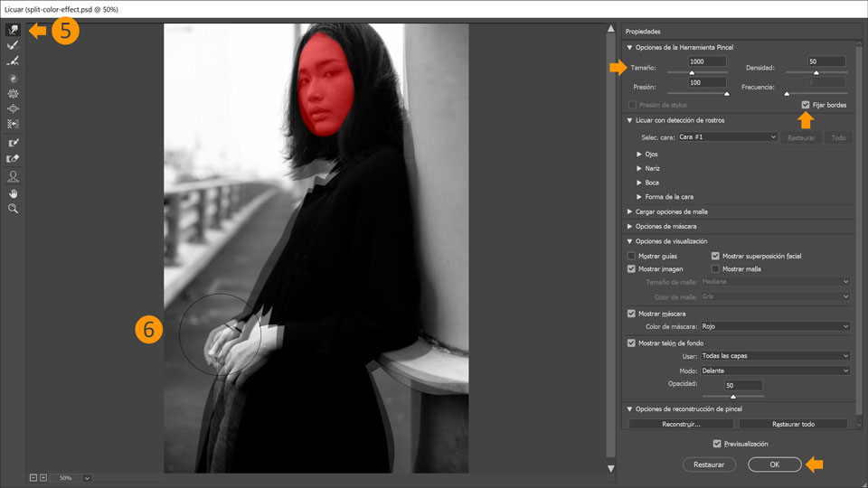The width and height of the screenshot is (868, 488).
Task: Click the zoom in plus button
Action: click(x=43, y=477)
